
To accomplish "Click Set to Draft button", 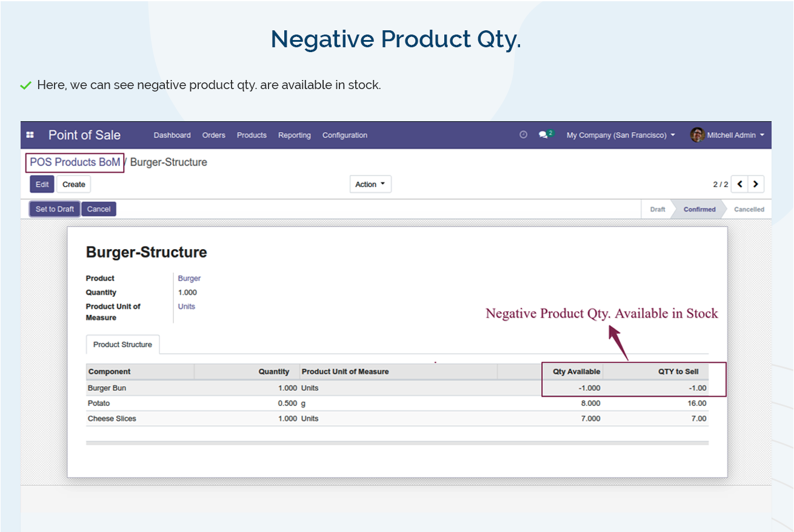I will (x=55, y=209).
